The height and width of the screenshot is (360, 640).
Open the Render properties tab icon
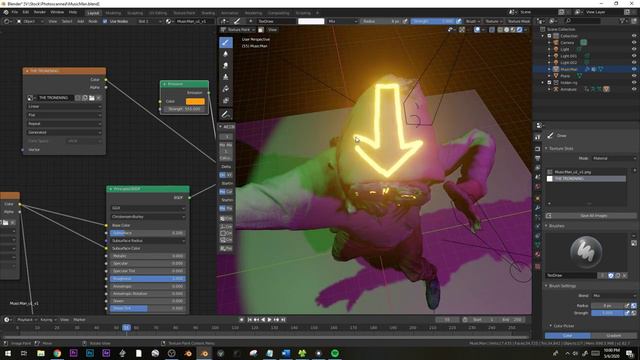pyautogui.click(x=538, y=149)
